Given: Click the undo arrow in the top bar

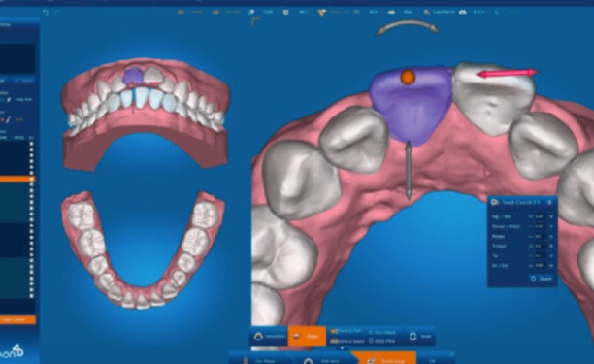Looking at the screenshot, I should click(x=46, y=12).
